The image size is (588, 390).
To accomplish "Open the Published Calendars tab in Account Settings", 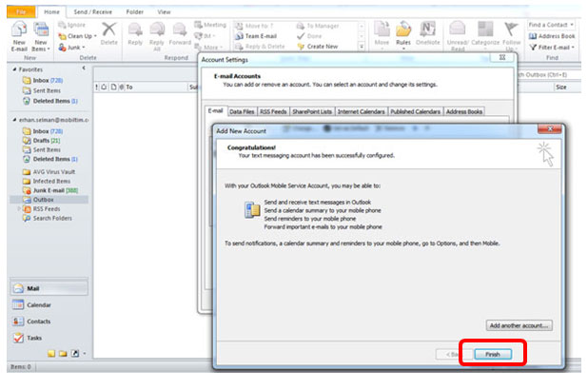I will tap(416, 111).
